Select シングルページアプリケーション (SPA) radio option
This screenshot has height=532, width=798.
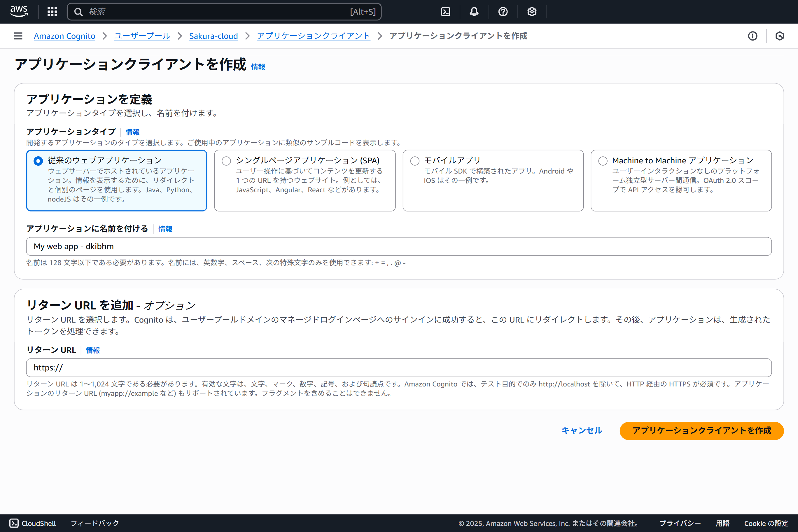(x=226, y=161)
